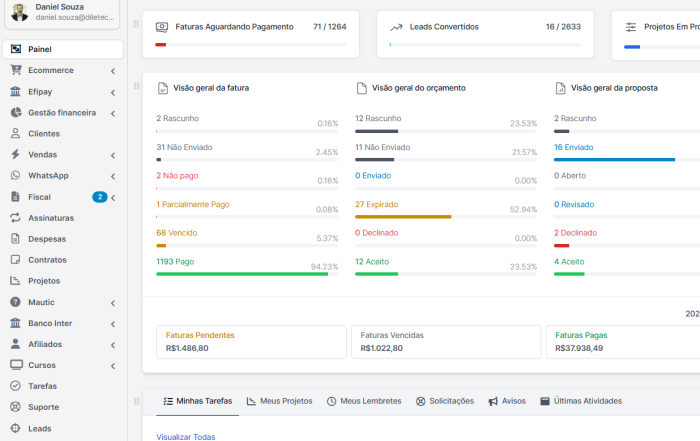Expand the Fiscal menu chevron
This screenshot has height=441, width=700.
tap(113, 197)
